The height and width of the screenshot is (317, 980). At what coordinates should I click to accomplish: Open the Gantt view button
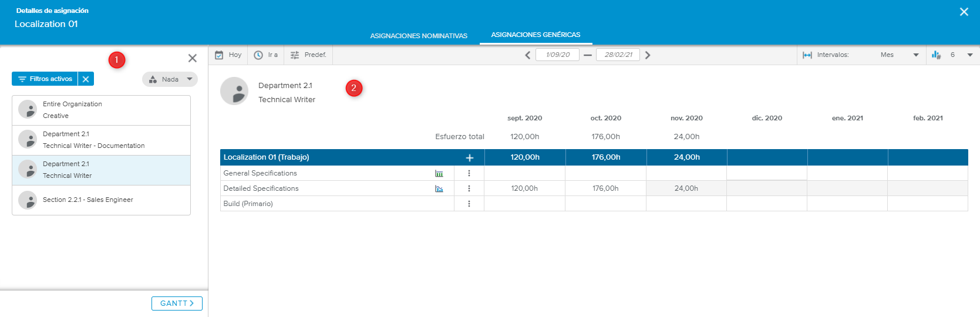(177, 303)
